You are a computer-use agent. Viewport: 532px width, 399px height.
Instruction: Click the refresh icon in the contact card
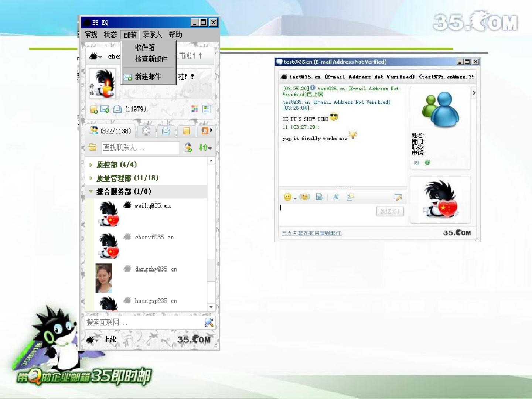point(427,163)
